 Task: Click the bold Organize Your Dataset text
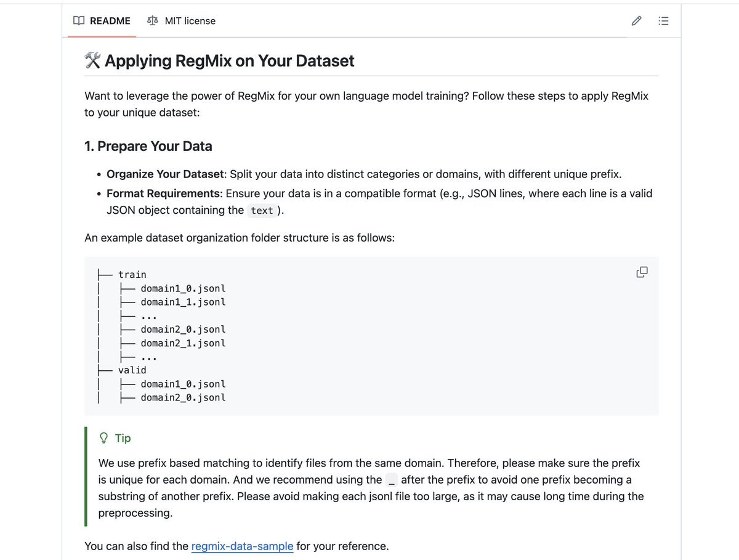[x=166, y=174]
